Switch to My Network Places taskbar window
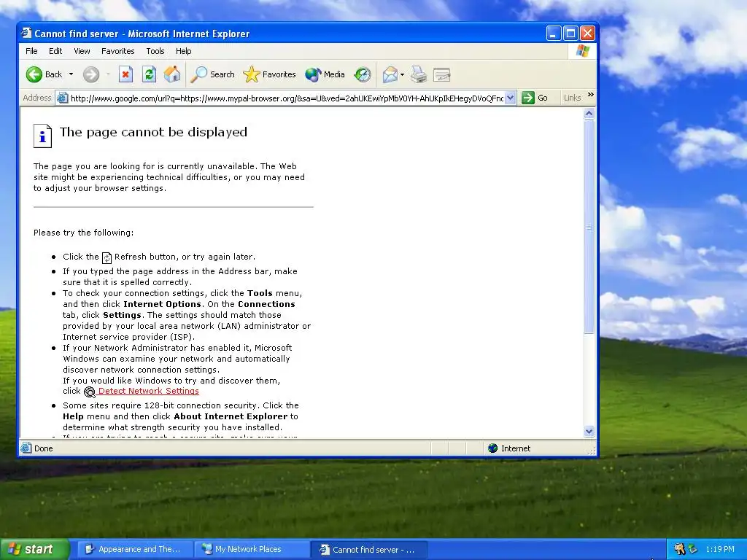Viewport: 747px width, 560px height. [252, 549]
